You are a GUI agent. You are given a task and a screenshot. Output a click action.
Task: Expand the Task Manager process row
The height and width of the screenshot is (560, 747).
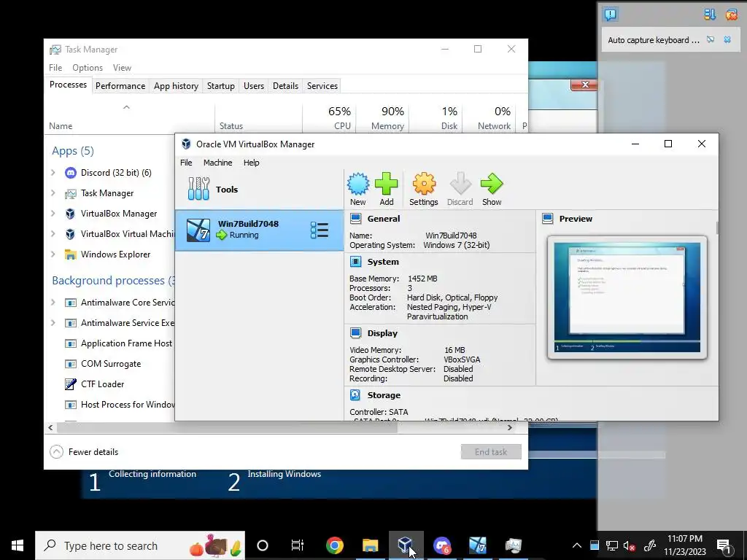point(53,192)
